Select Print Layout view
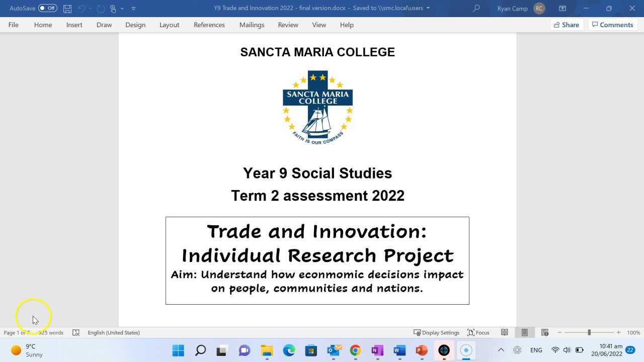 tap(525, 332)
